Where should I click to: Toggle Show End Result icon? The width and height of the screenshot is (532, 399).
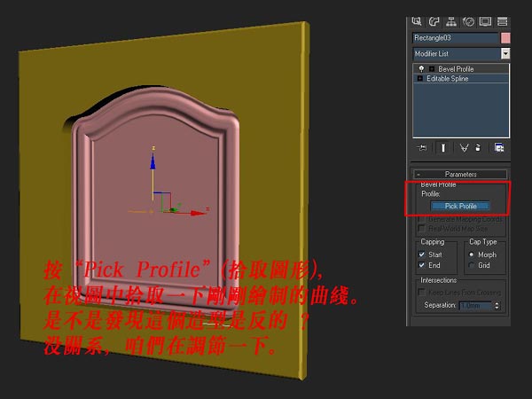click(x=443, y=147)
